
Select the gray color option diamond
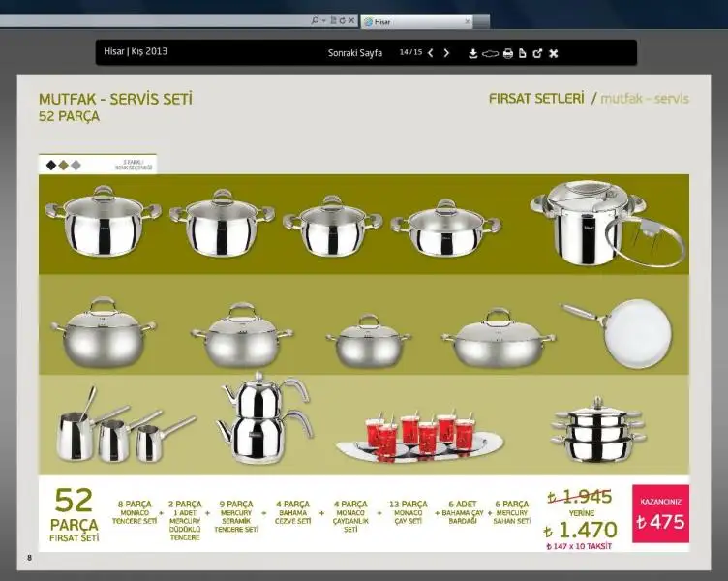pos(76,165)
